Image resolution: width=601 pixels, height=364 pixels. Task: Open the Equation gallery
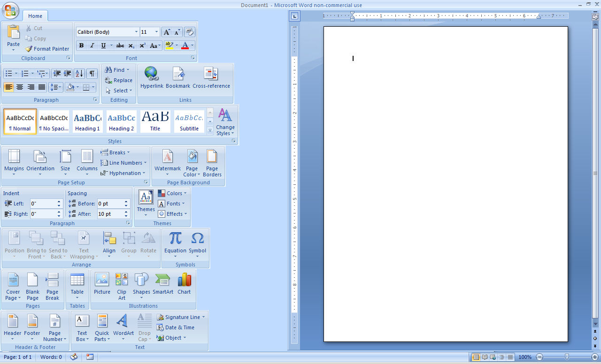click(175, 244)
